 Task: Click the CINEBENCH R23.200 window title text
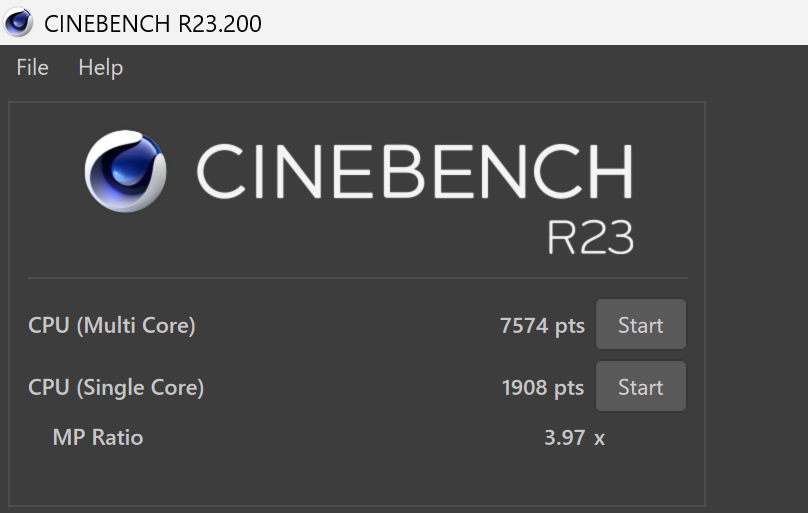click(153, 22)
